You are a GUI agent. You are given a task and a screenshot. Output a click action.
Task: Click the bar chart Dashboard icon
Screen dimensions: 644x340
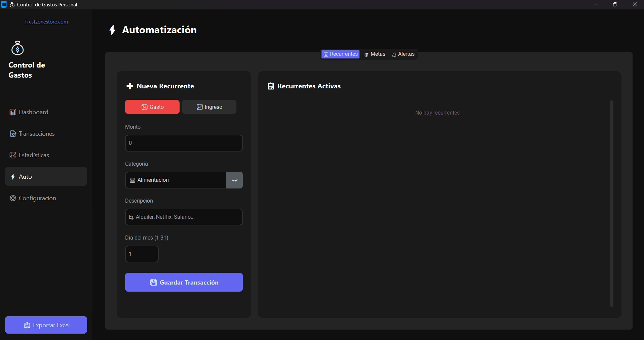tap(13, 112)
